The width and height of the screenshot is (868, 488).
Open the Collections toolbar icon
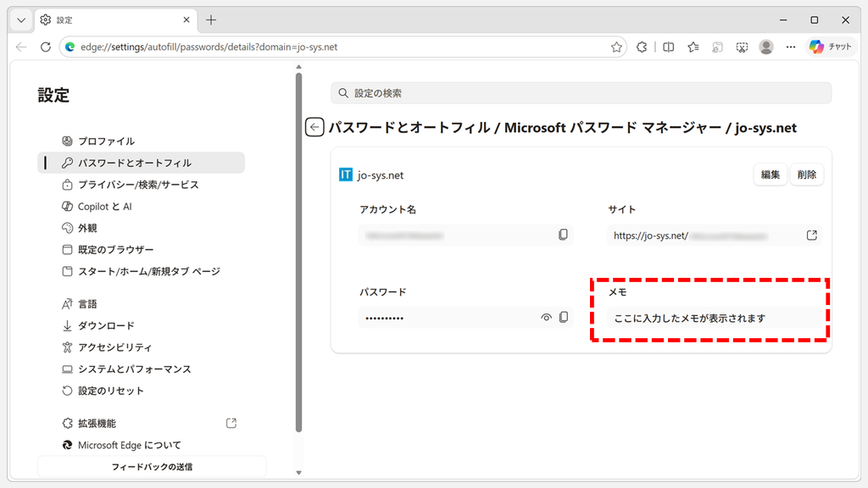(x=717, y=47)
